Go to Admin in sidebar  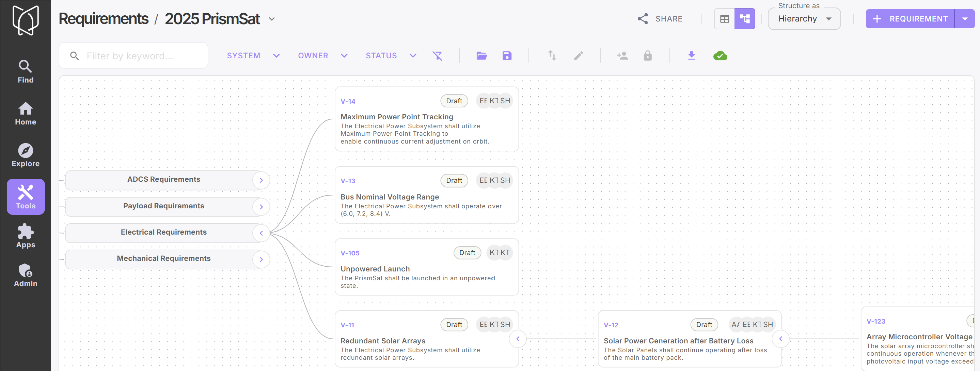(26, 275)
